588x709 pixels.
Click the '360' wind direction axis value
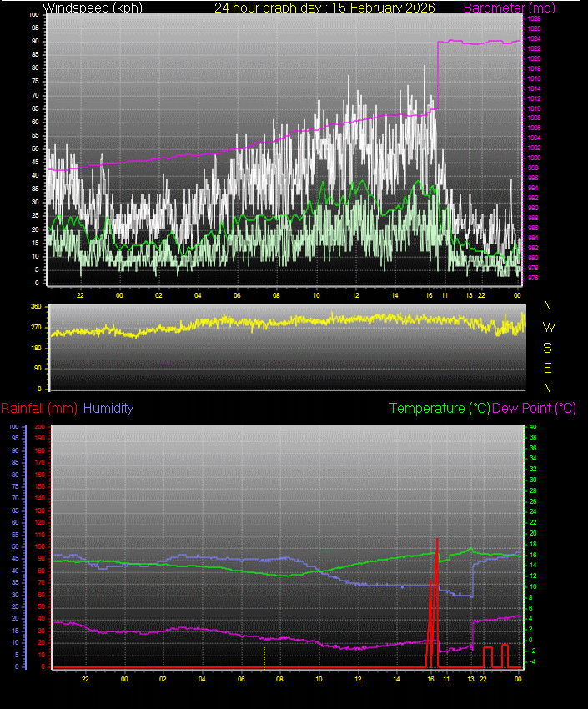point(36,306)
